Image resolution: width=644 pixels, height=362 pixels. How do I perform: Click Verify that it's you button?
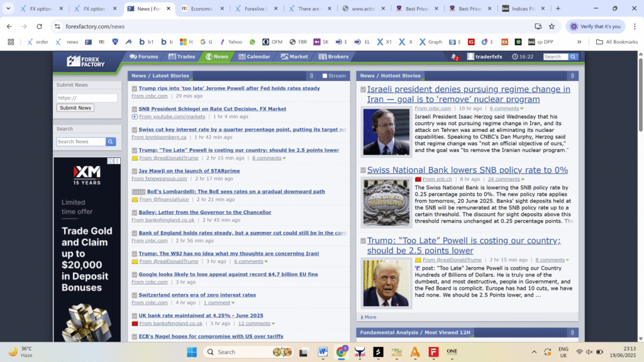596,26
